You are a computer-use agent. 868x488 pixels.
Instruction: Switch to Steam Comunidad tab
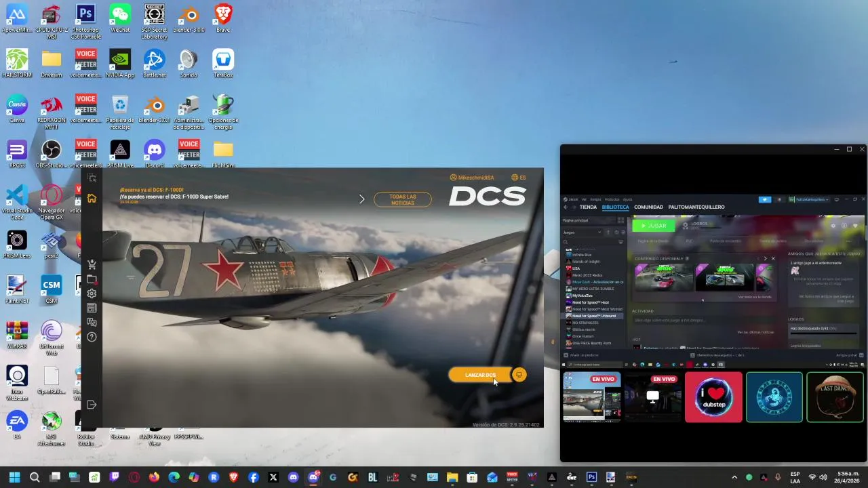pos(648,207)
